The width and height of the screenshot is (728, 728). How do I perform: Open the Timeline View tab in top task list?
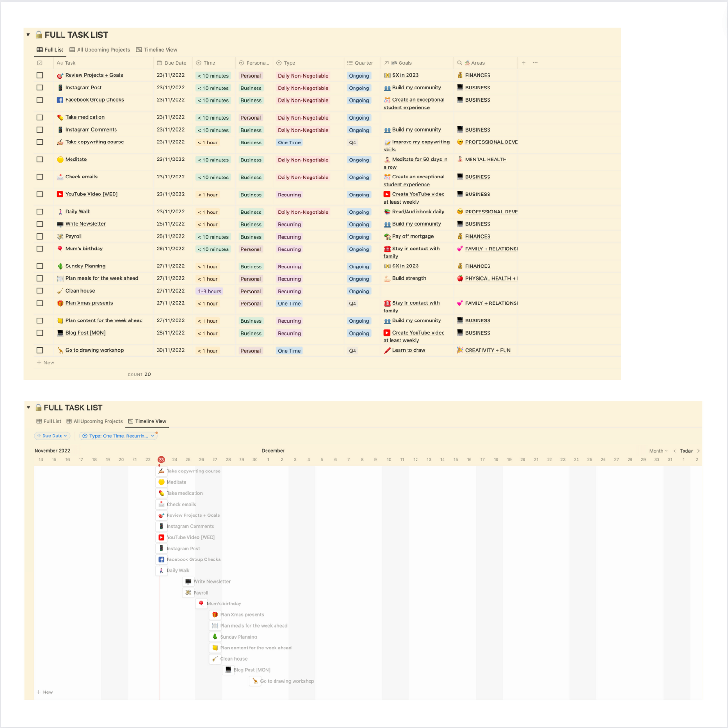coord(157,50)
